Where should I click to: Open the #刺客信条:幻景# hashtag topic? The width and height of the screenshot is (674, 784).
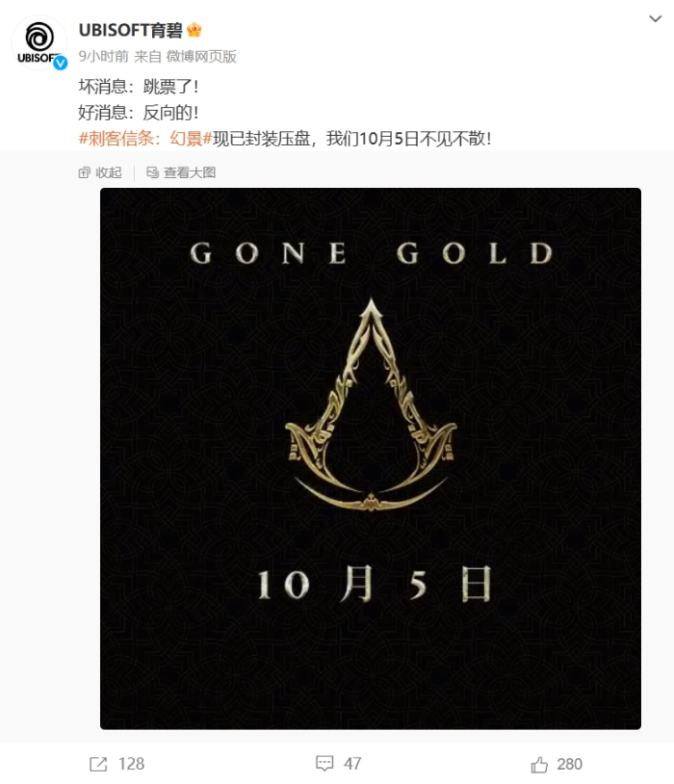[x=145, y=139]
